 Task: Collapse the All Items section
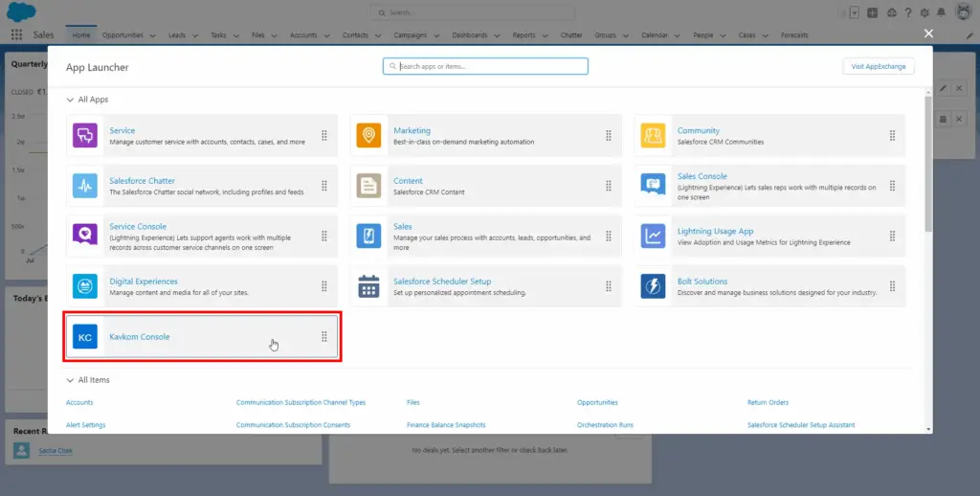click(x=70, y=380)
